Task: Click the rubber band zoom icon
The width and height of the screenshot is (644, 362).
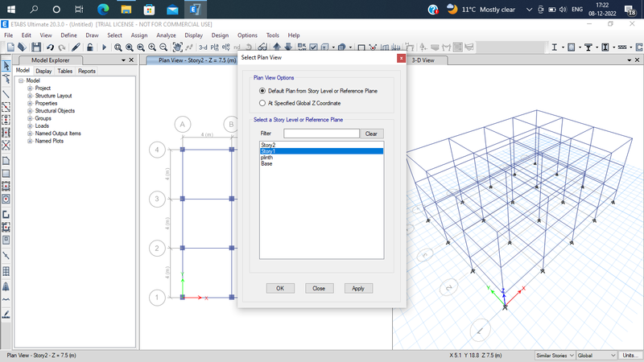Action: coord(118,47)
